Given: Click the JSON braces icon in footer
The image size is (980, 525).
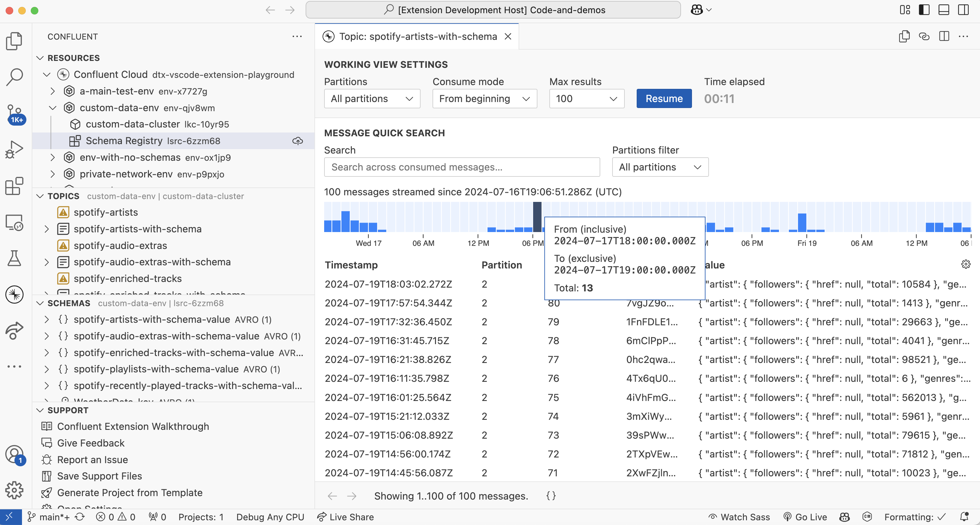Looking at the screenshot, I should [551, 496].
